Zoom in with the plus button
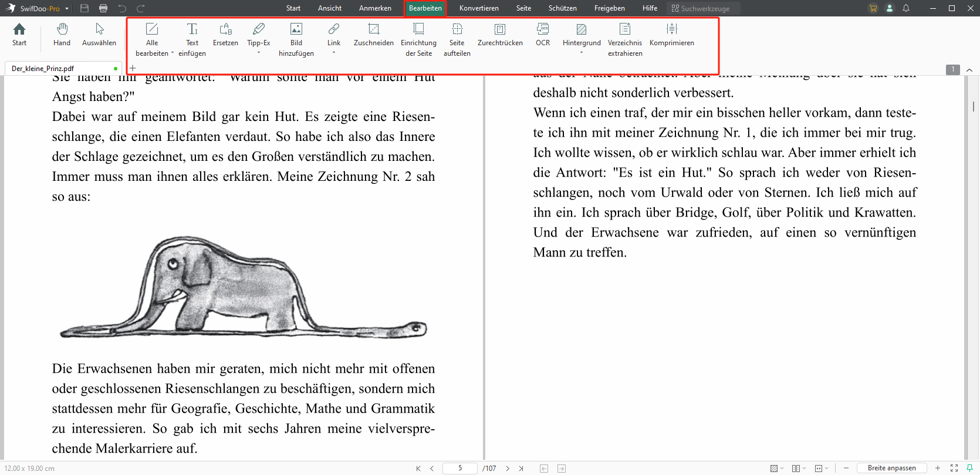Screen dimensions: 980x475 [x=938, y=468]
